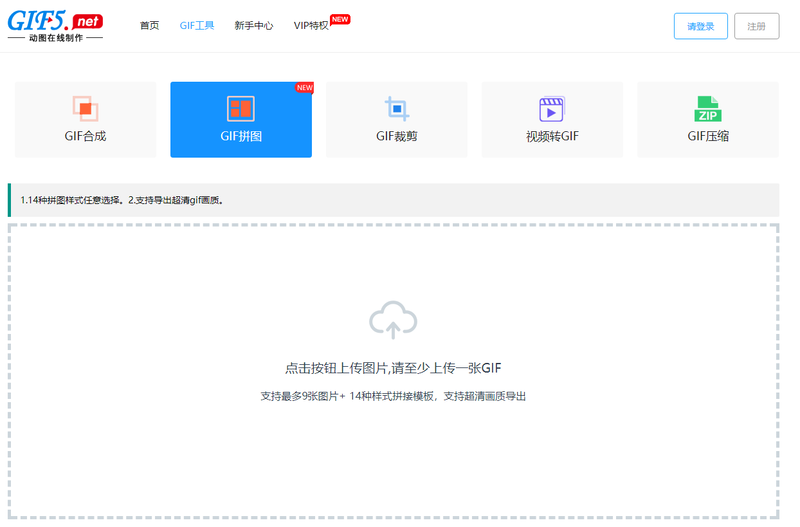This screenshot has height=527, width=800.
Task: Click the 请登录 login button
Action: (x=701, y=26)
